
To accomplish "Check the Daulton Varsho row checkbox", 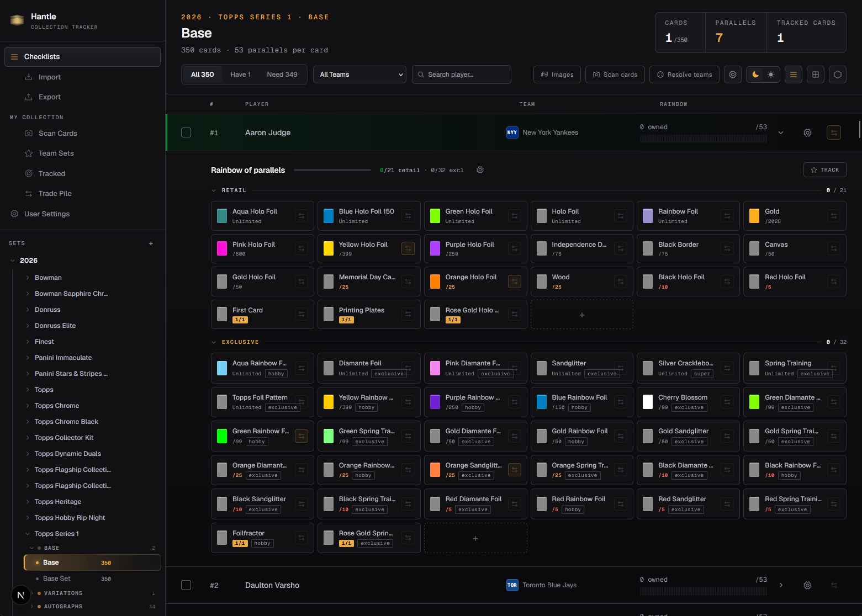I will pyautogui.click(x=186, y=585).
